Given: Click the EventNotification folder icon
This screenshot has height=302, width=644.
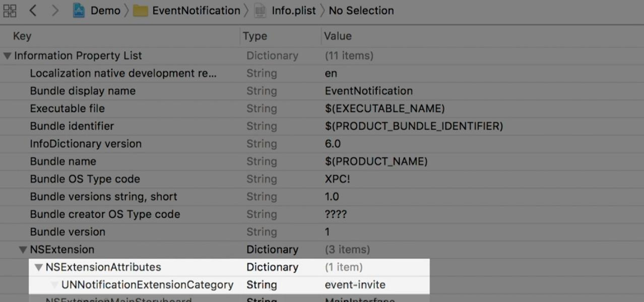Looking at the screenshot, I should click(x=141, y=11).
